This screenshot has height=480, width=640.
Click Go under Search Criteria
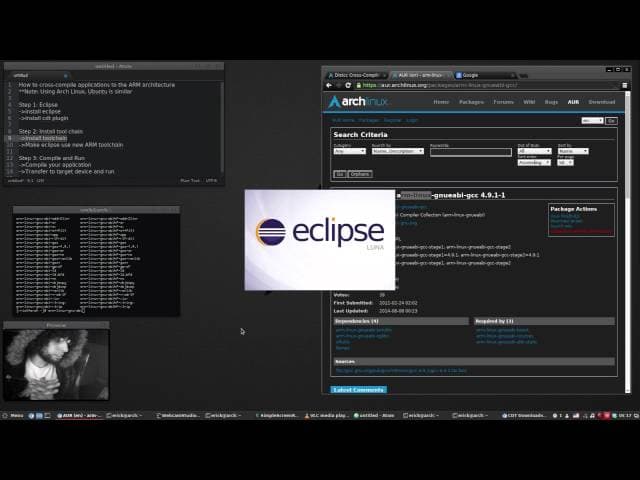pyautogui.click(x=340, y=174)
